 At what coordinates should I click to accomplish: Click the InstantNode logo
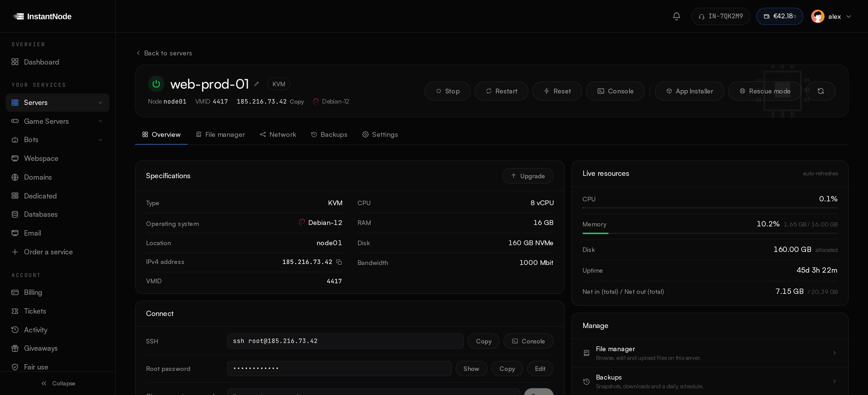click(42, 16)
